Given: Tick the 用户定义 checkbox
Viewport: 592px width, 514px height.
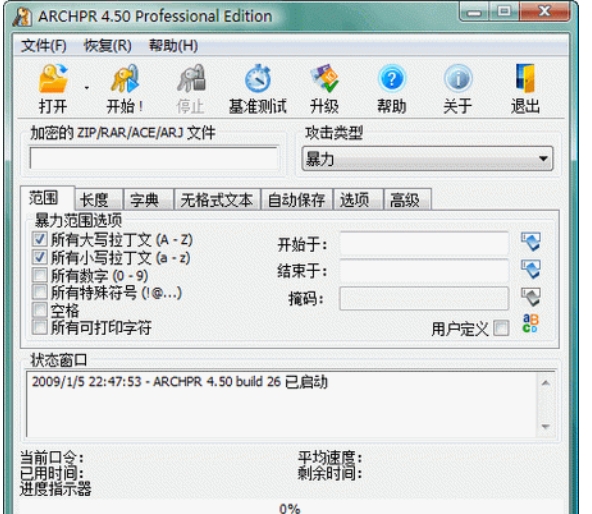Looking at the screenshot, I should (501, 328).
